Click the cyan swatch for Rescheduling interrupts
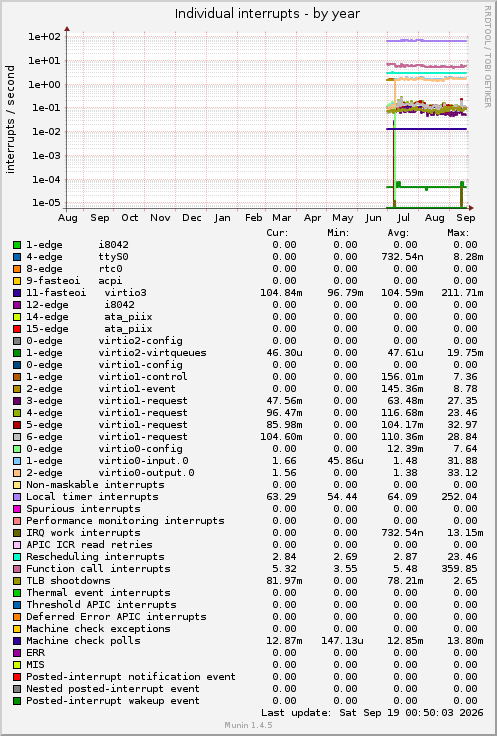The width and height of the screenshot is (497, 736). (17, 557)
